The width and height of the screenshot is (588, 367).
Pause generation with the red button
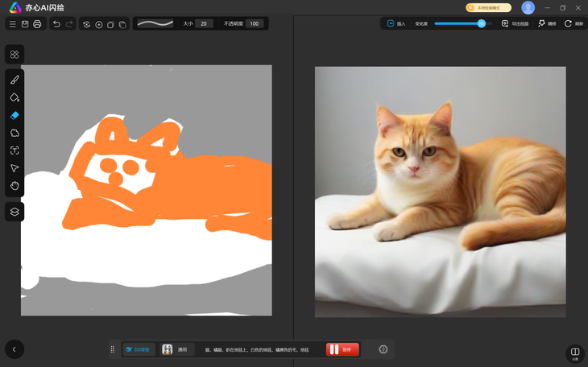point(342,349)
